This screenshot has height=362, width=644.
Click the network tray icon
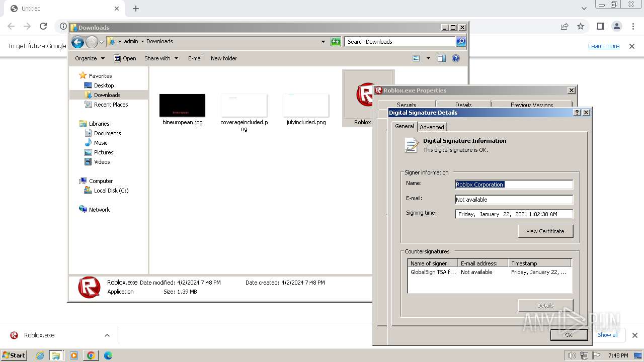pos(584,355)
